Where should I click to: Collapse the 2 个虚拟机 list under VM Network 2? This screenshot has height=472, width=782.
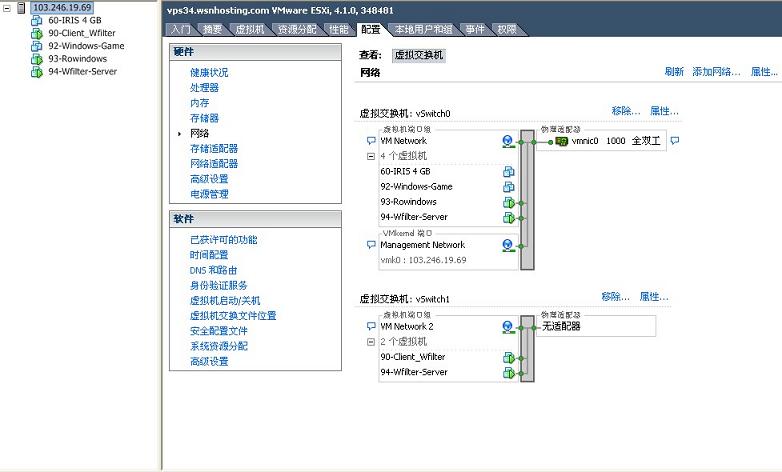tap(371, 342)
